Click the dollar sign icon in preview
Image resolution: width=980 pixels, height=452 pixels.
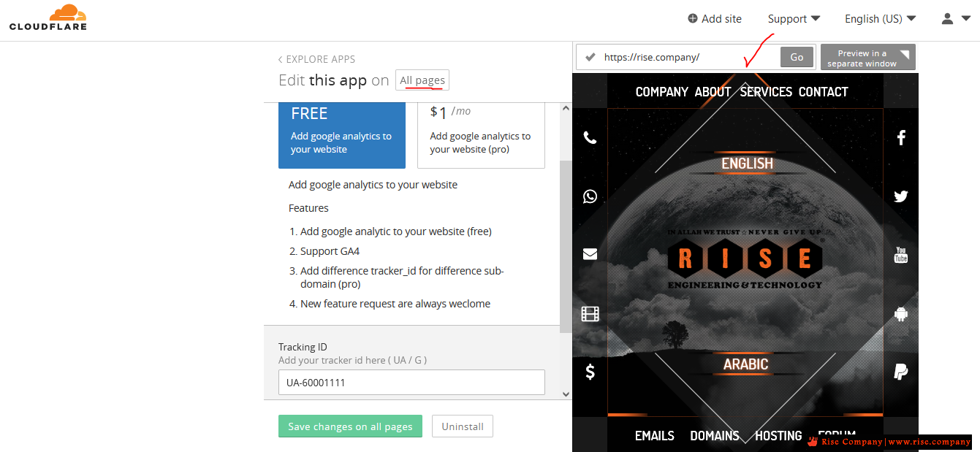coord(590,372)
